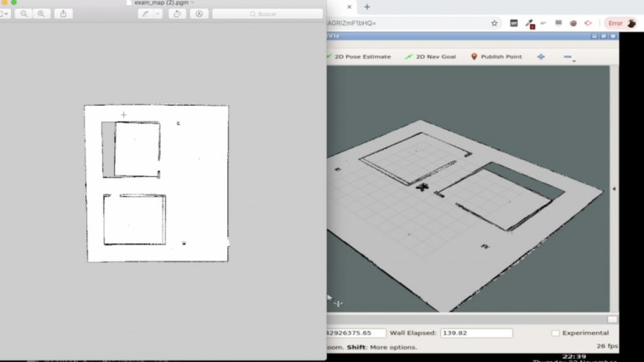Click the 26 fps readout

click(607, 346)
